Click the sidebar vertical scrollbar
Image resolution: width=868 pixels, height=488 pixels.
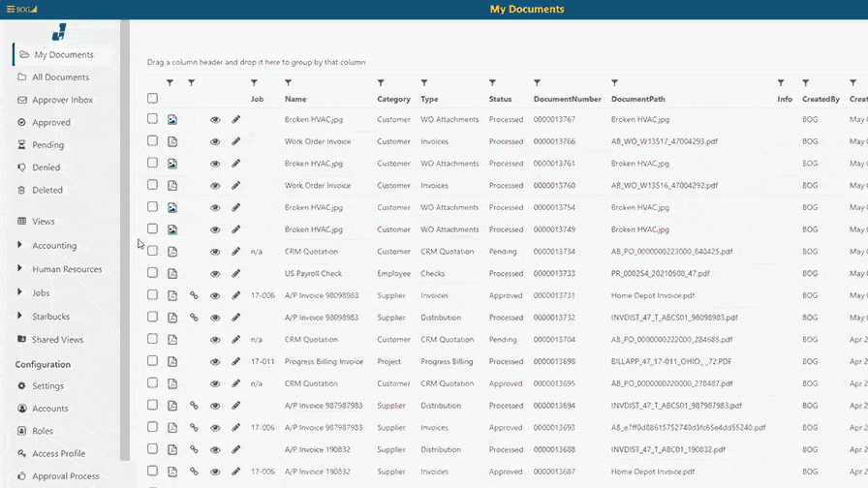tap(125, 240)
